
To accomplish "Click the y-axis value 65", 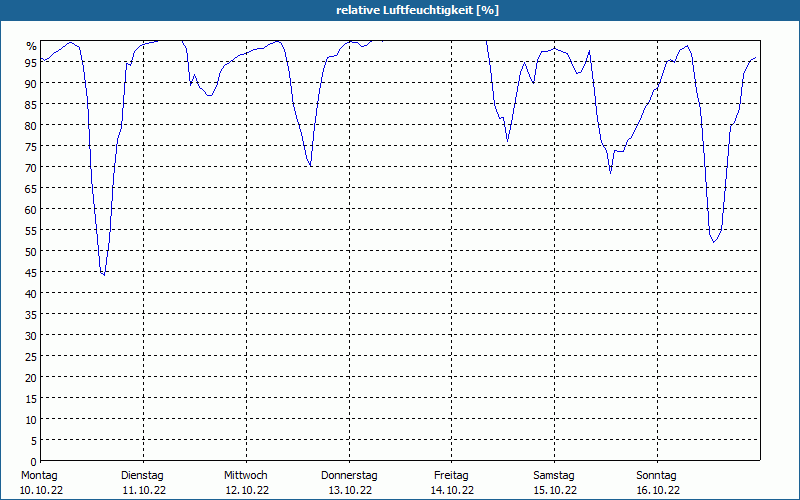I will pyautogui.click(x=31, y=188).
